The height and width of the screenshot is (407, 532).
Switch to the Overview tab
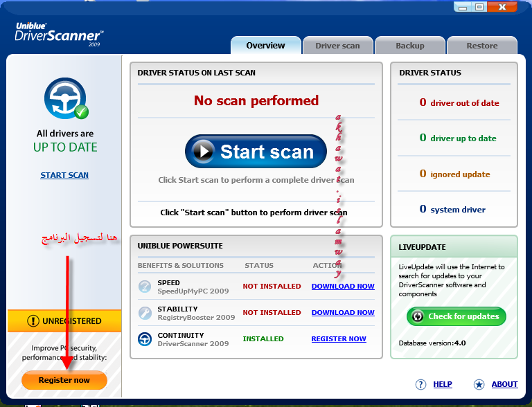(x=266, y=46)
